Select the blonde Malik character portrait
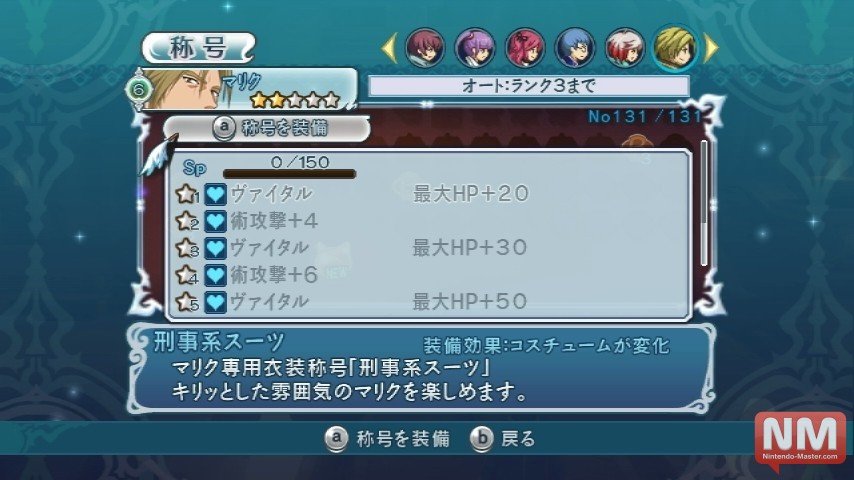This screenshot has height=480, width=854. [675, 48]
